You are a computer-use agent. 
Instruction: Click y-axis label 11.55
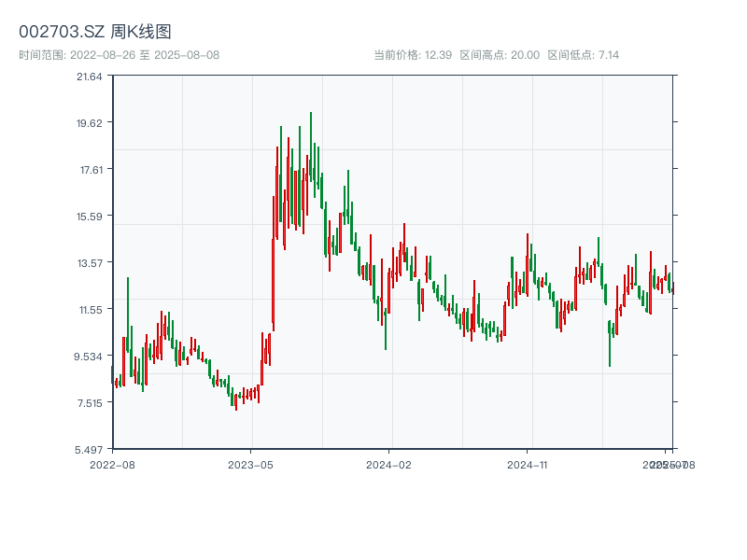point(91,310)
